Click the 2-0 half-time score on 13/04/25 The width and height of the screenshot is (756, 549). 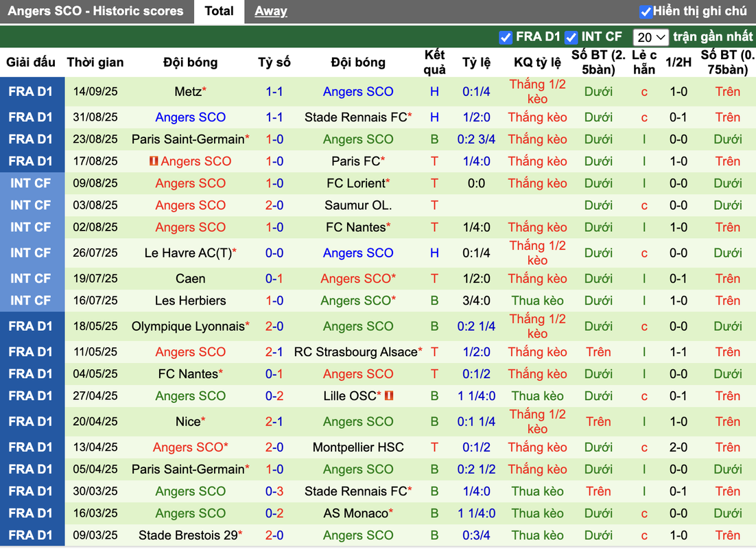678,447
